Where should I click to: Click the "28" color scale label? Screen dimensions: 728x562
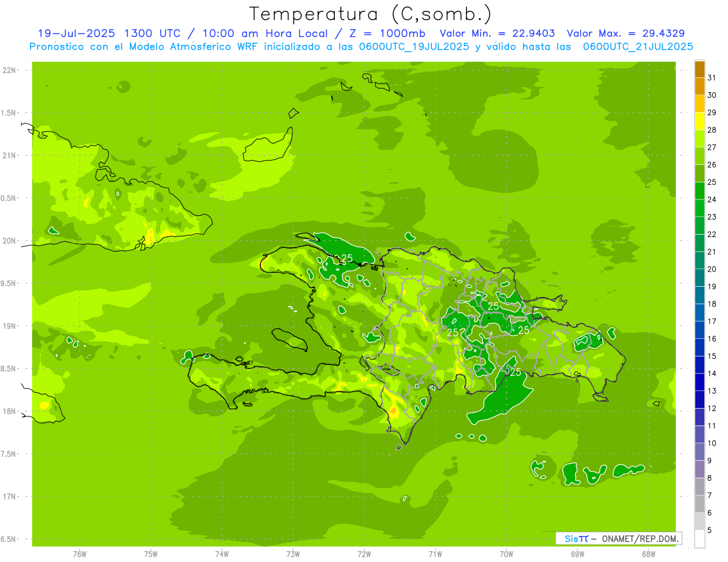click(712, 130)
